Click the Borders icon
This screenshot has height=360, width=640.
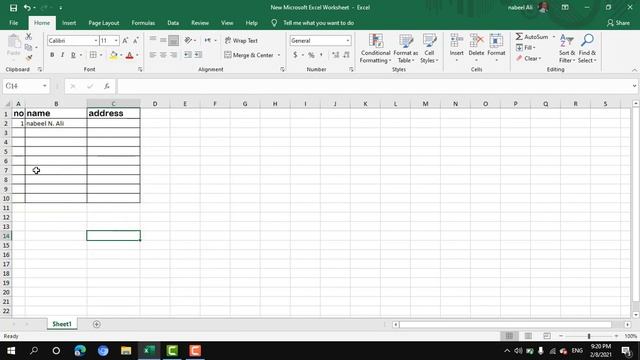click(93, 55)
